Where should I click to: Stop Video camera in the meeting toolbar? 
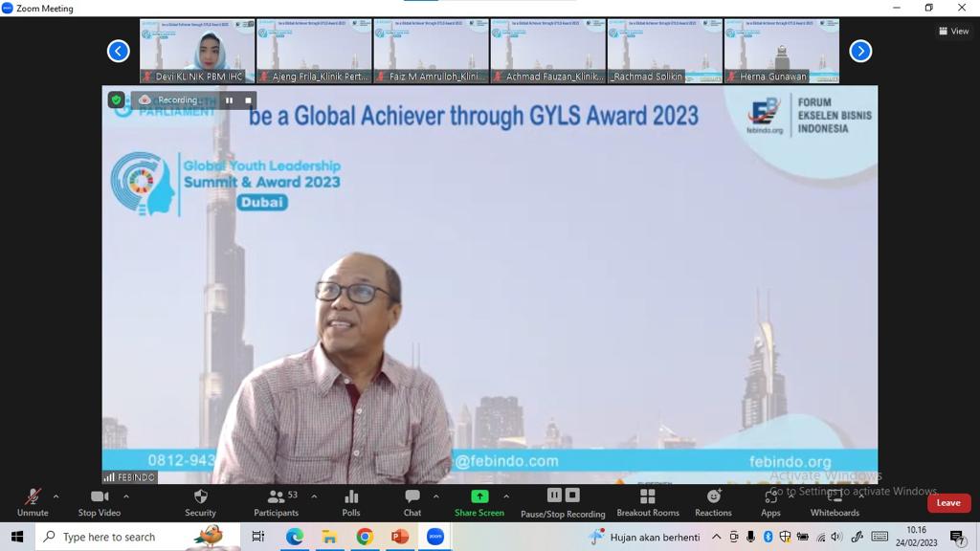(100, 503)
